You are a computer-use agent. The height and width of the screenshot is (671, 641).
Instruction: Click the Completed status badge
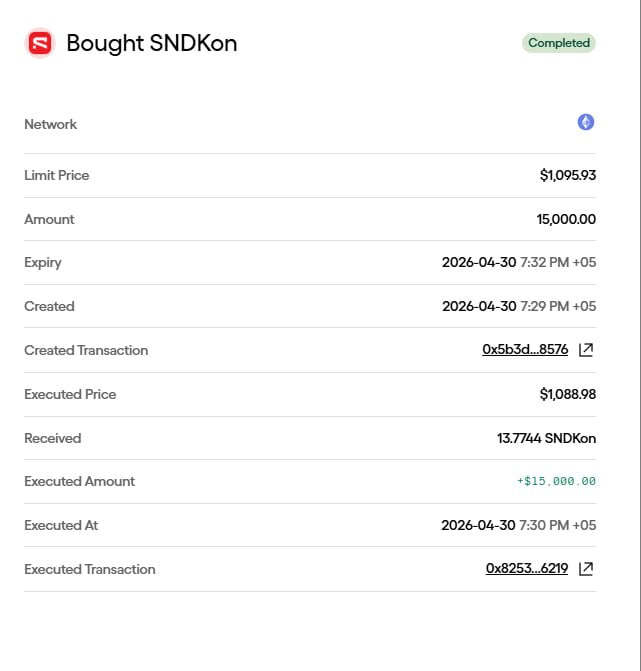(x=558, y=43)
